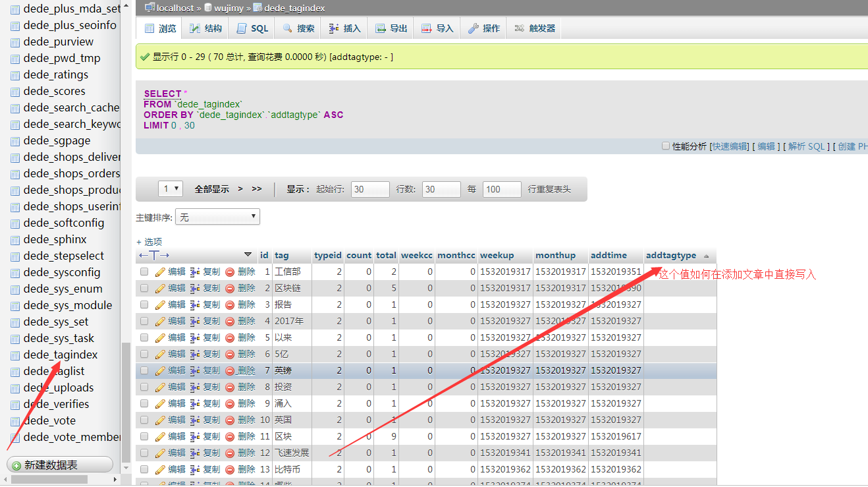Click edit pencil icon for row 投资

(160, 387)
